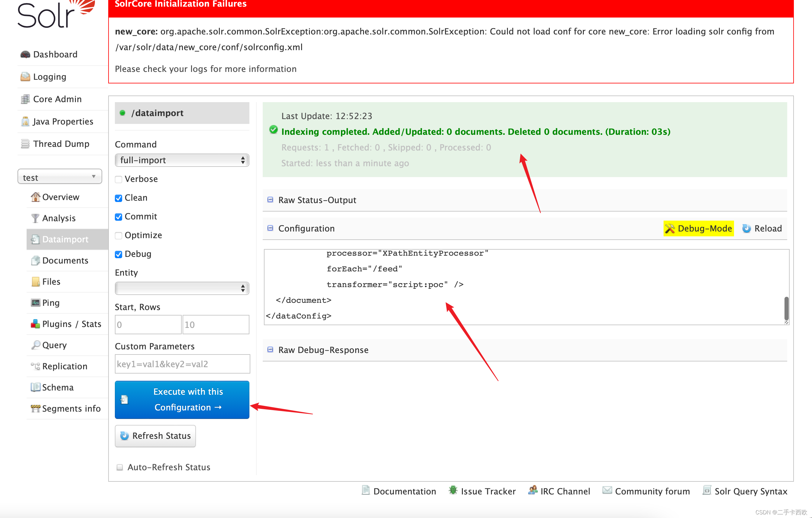Screen dimensions: 812x518
Task: Click the Overview house icon
Action: tap(35, 197)
